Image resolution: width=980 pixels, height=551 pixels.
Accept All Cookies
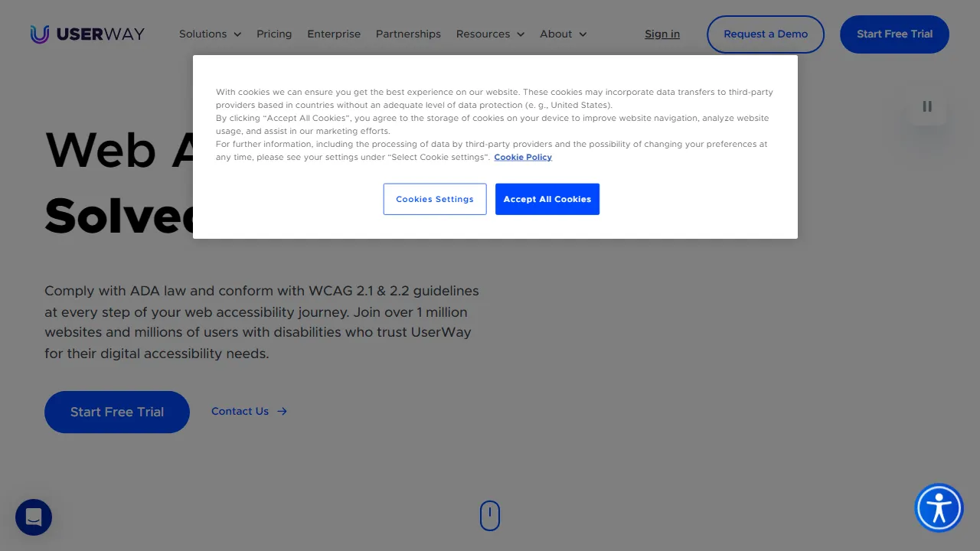[x=547, y=199]
